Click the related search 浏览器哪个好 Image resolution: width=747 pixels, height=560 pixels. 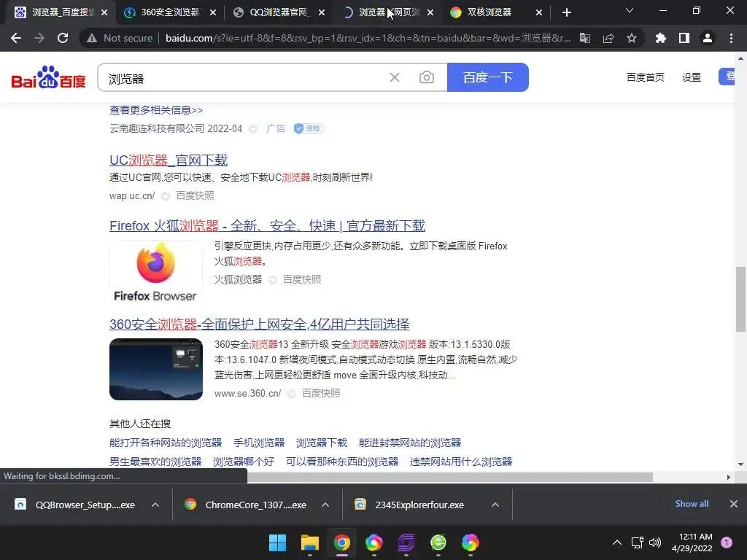tap(244, 462)
